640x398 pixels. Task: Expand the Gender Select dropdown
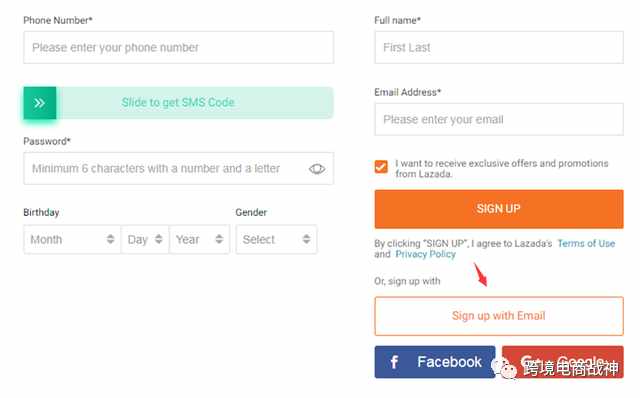tap(276, 239)
